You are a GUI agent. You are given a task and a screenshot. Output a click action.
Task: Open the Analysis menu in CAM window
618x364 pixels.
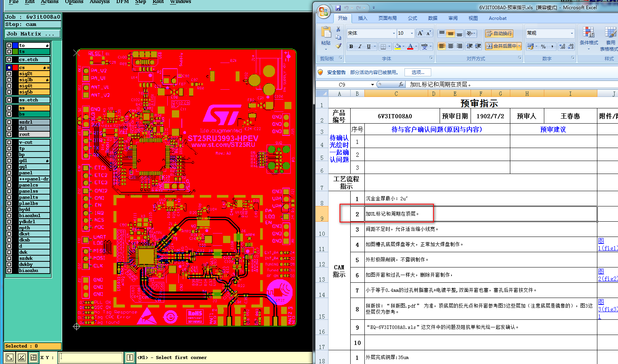[100, 2]
